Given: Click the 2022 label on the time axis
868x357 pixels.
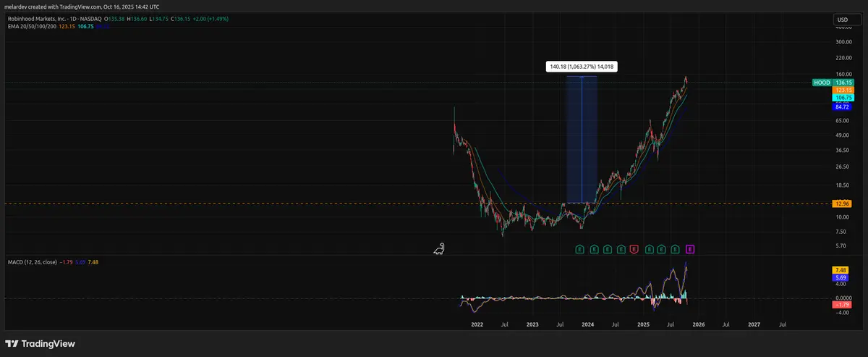Looking at the screenshot, I should pyautogui.click(x=477, y=326).
